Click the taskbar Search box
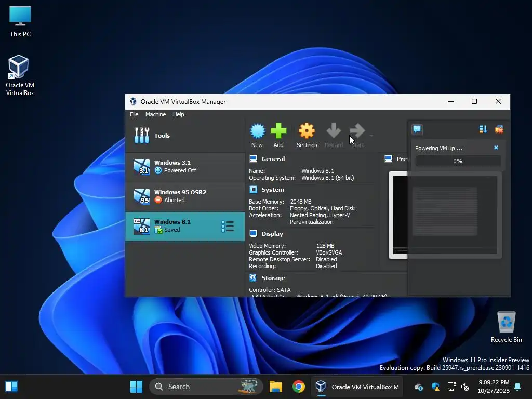The height and width of the screenshot is (399, 532). click(206, 387)
